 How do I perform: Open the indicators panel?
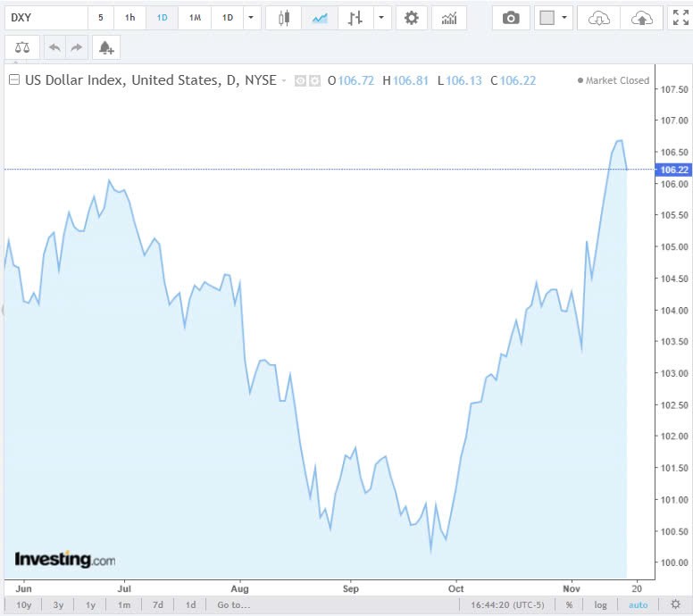[x=449, y=18]
